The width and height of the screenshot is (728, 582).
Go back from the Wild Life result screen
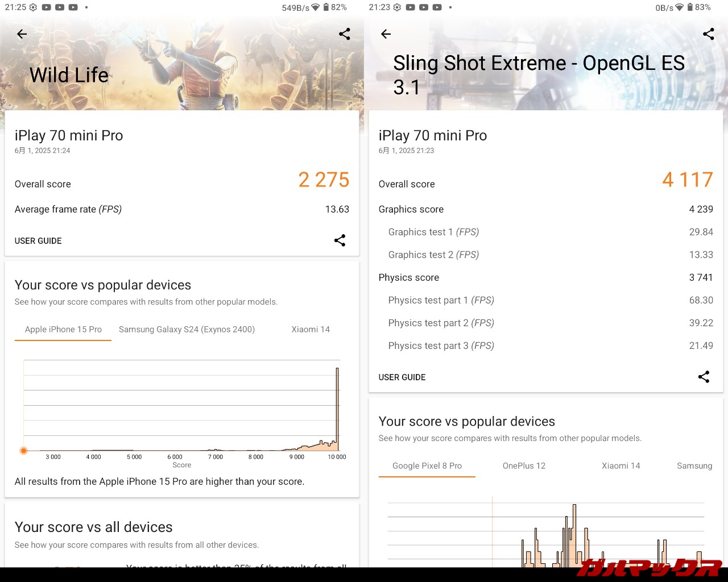point(22,34)
